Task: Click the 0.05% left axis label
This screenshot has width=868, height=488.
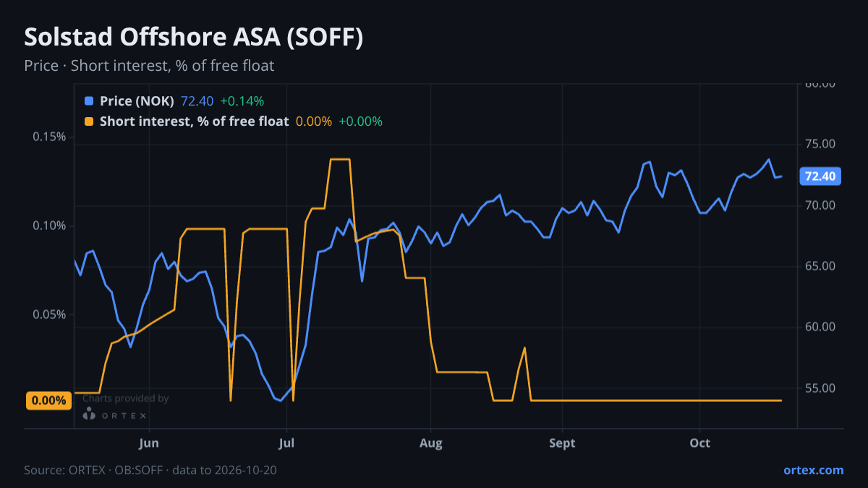Action: tap(49, 314)
